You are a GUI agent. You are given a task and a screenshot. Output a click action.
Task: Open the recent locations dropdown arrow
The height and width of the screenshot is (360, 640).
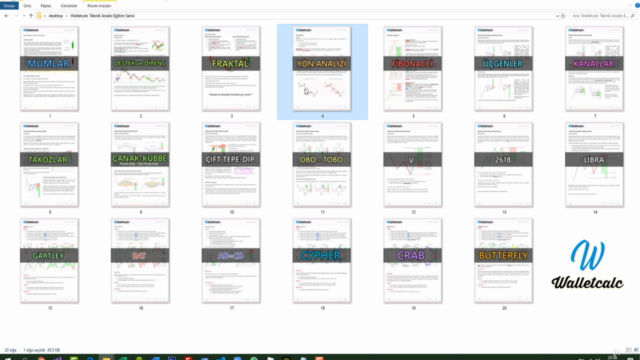tap(24, 16)
